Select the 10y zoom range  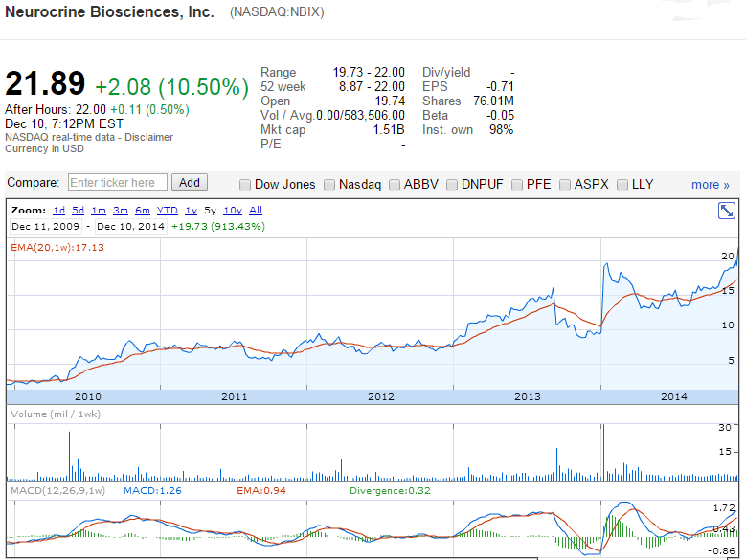233,210
